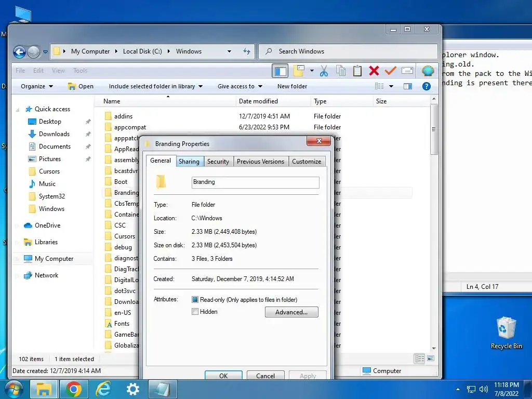Click the Open toolbar button

pyautogui.click(x=81, y=86)
